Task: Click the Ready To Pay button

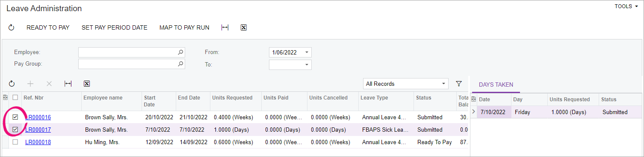Action: point(48,27)
